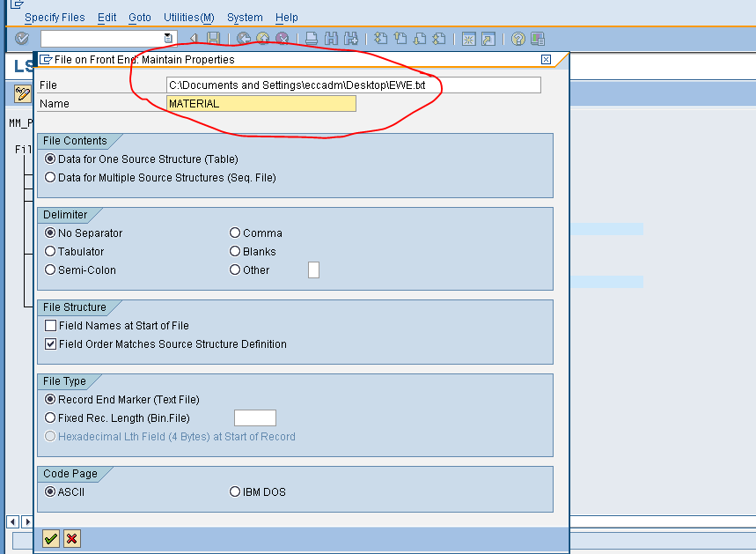
Task: Open the command field history dropdown
Action: click(x=167, y=38)
